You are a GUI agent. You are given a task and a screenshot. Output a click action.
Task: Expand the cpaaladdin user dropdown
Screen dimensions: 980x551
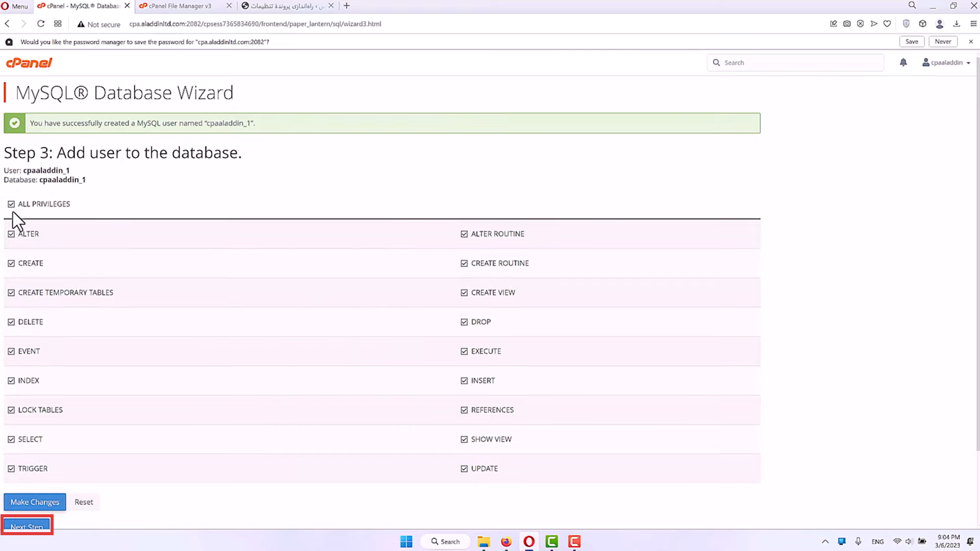946,62
